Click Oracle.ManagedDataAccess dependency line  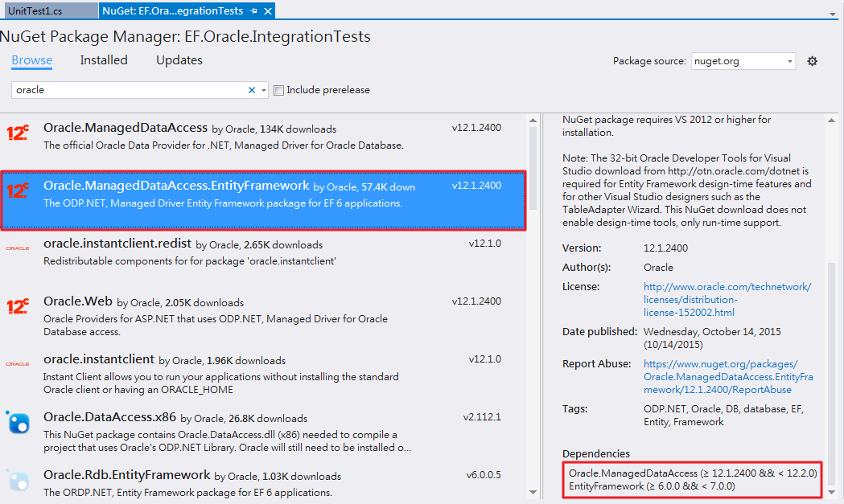pyautogui.click(x=693, y=473)
